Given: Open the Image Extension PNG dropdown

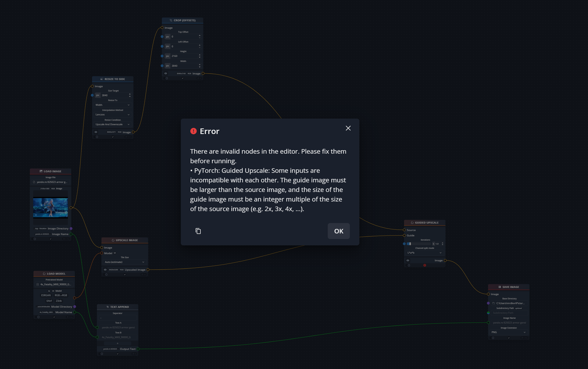Looking at the screenshot, I should point(508,332).
